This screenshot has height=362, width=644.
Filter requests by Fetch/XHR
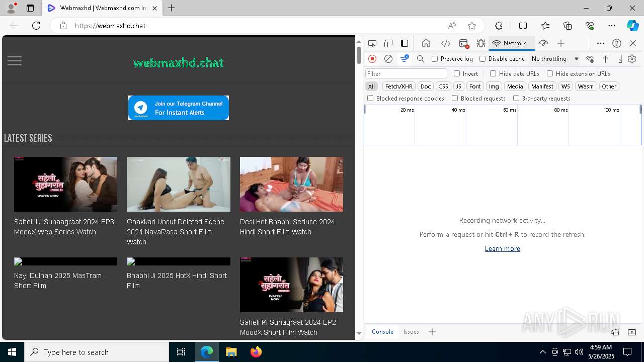coord(399,86)
